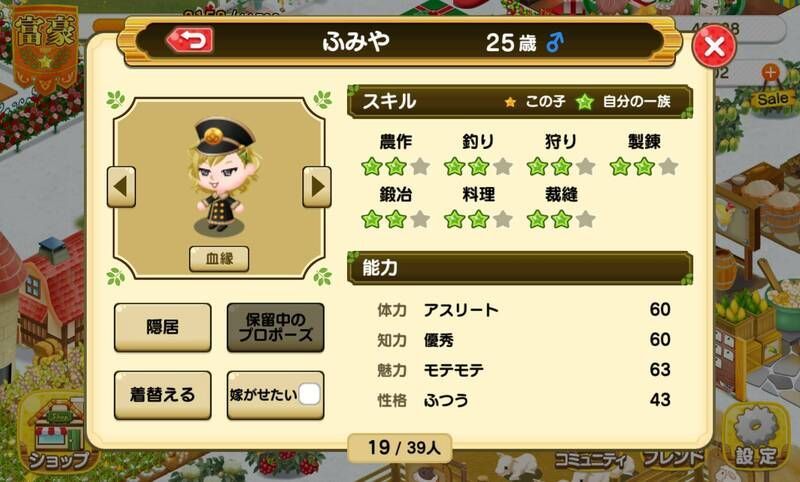This screenshot has width=800, height=482.
Task: Open the フレンド friends menu
Action: pyautogui.click(x=672, y=458)
